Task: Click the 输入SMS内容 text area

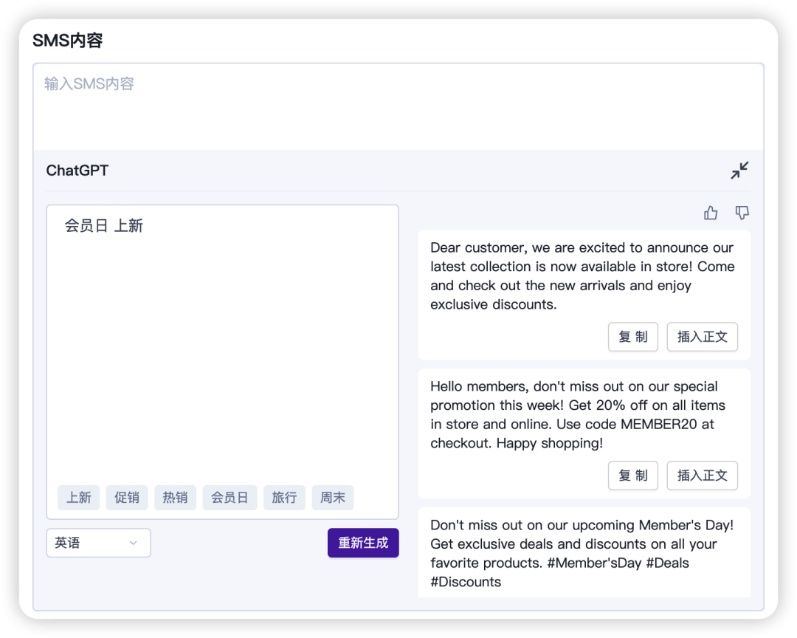Action: (398, 107)
